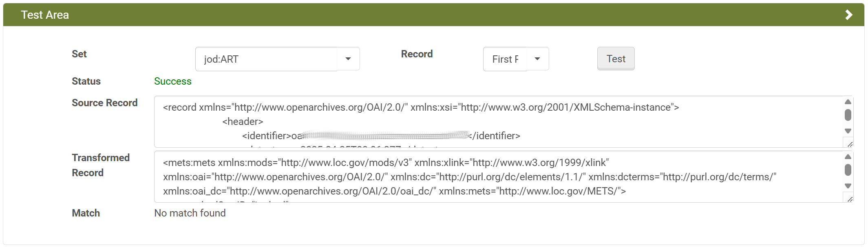Screen dimensions: 868x247
Task: Click the First record selection field
Action: (x=505, y=59)
